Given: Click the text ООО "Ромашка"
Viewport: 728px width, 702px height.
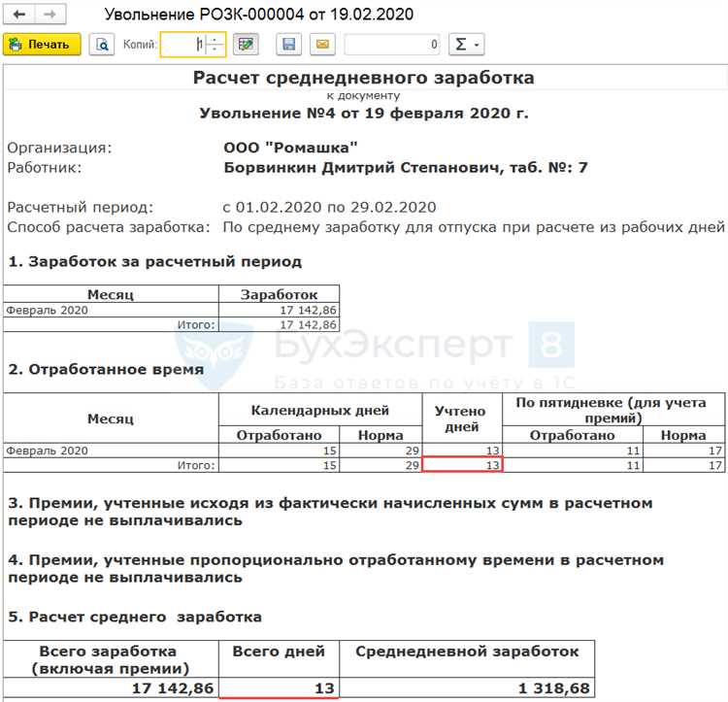Looking at the screenshot, I should tap(290, 148).
